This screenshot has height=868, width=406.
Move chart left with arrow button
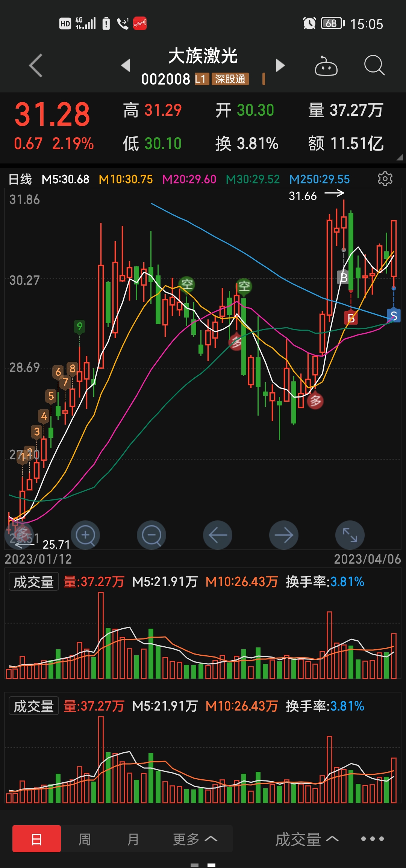click(x=218, y=535)
